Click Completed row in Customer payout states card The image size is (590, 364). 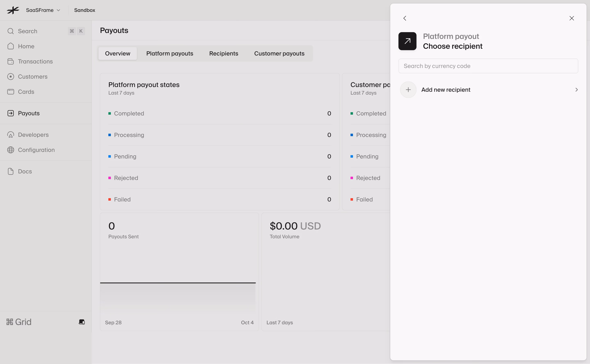tap(370, 113)
